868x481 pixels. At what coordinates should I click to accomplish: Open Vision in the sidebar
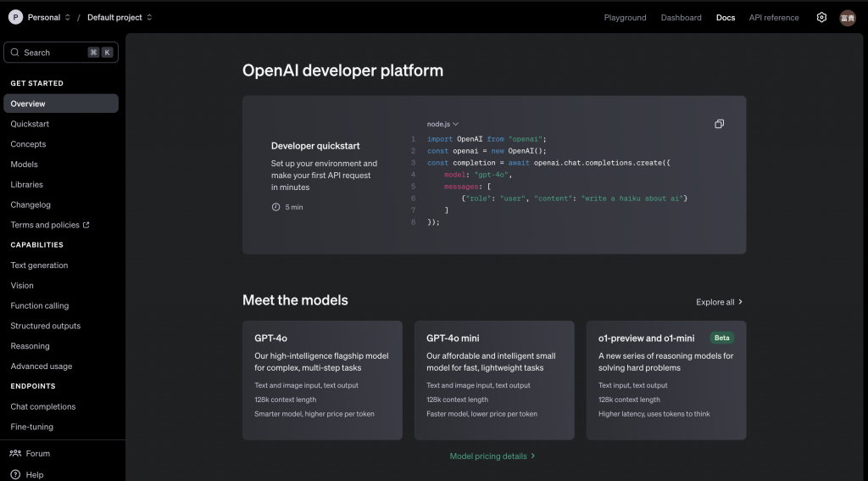22,285
